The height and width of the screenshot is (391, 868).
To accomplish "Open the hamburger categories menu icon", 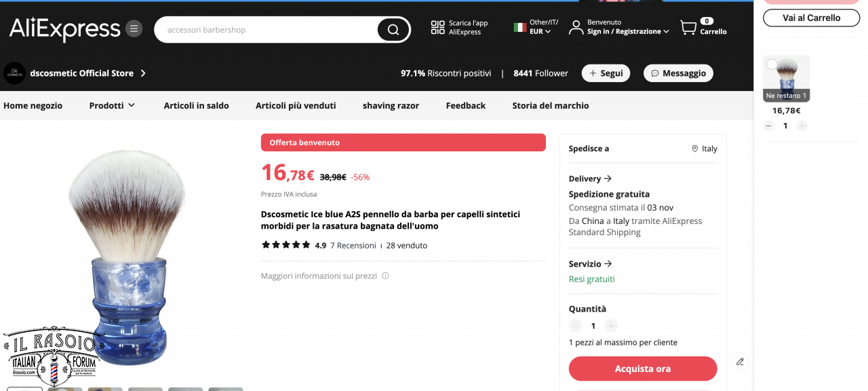I will [x=134, y=29].
